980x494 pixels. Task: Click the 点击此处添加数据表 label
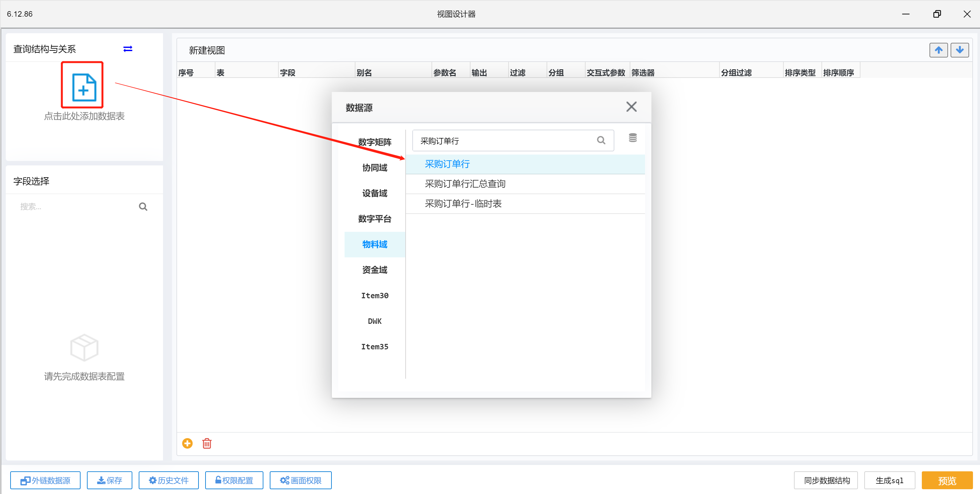pos(84,116)
